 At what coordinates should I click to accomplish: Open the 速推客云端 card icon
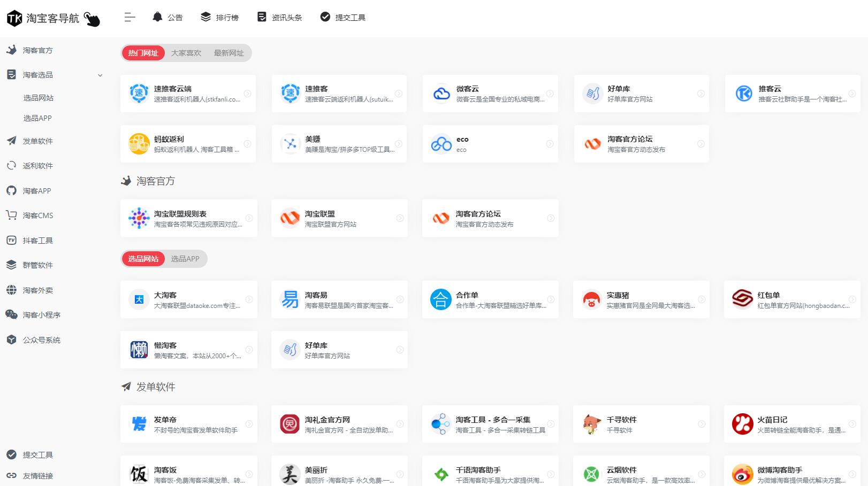[139, 93]
